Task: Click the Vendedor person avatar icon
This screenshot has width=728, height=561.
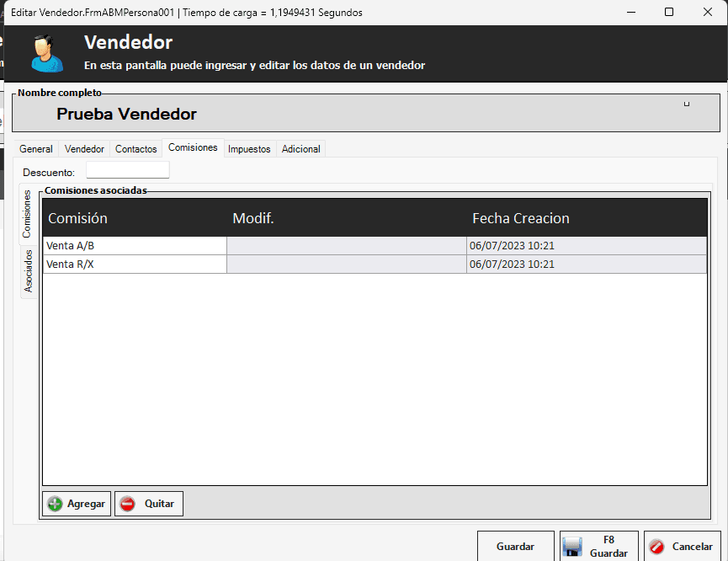Action: point(45,53)
